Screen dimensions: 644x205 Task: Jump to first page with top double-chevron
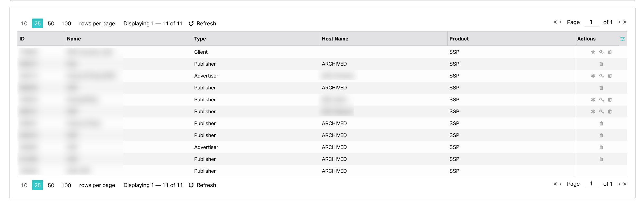(x=555, y=22)
